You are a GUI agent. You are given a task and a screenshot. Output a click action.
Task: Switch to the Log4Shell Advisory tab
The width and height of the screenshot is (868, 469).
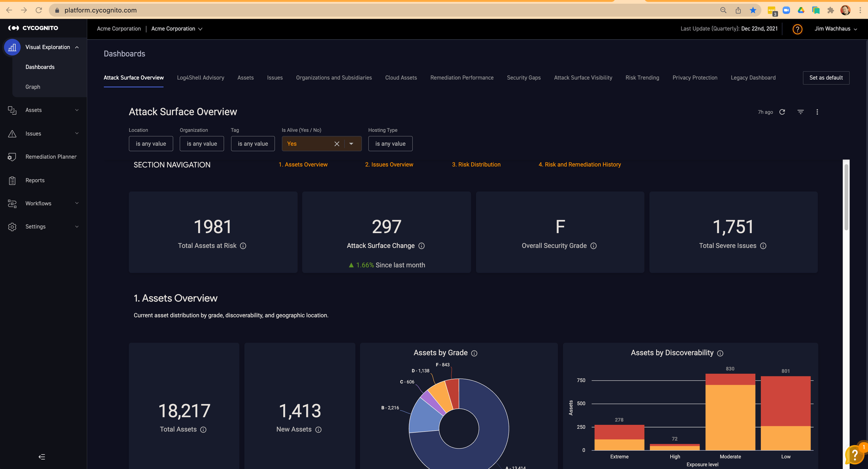pyautogui.click(x=201, y=78)
